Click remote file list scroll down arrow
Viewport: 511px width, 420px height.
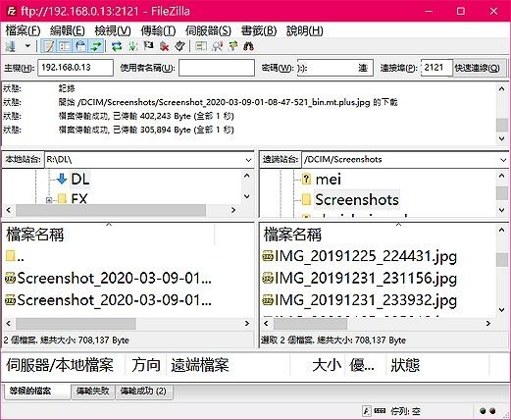coord(502,309)
